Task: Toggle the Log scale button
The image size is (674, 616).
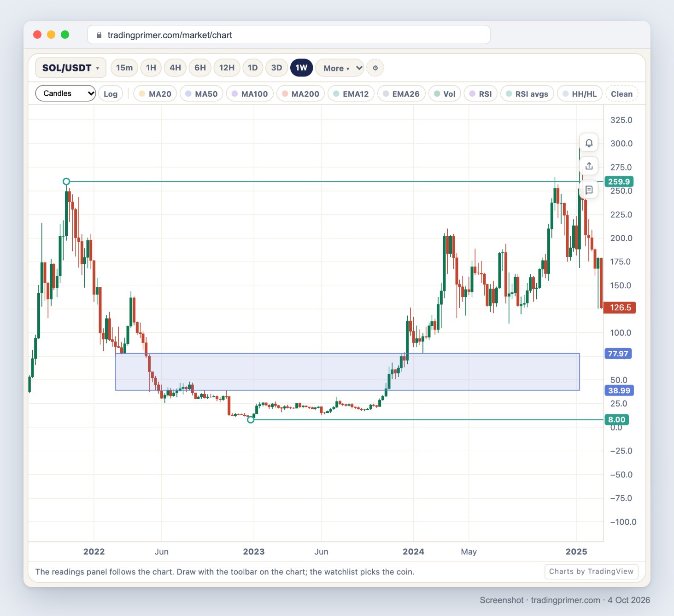Action: pos(111,94)
